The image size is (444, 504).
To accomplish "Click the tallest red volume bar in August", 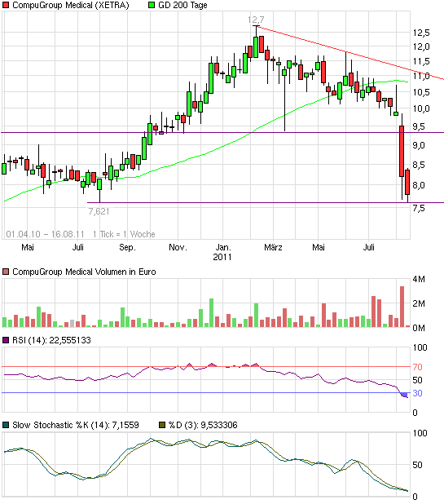I will [402, 307].
